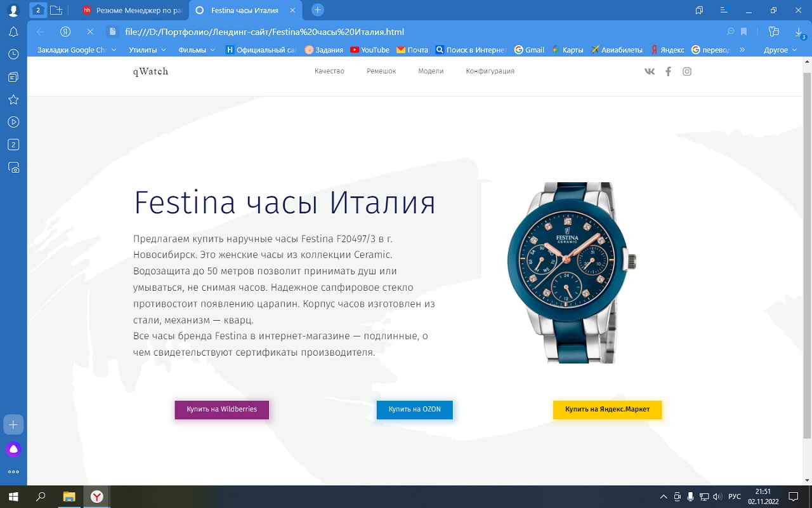Click the new tab group icon
812x508 pixels.
56,10
